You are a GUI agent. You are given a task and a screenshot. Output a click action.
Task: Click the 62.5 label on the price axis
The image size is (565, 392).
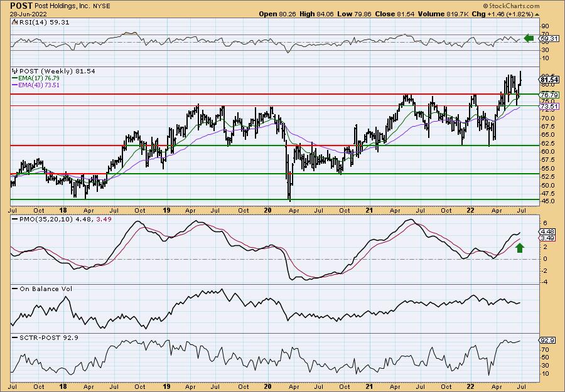point(547,143)
